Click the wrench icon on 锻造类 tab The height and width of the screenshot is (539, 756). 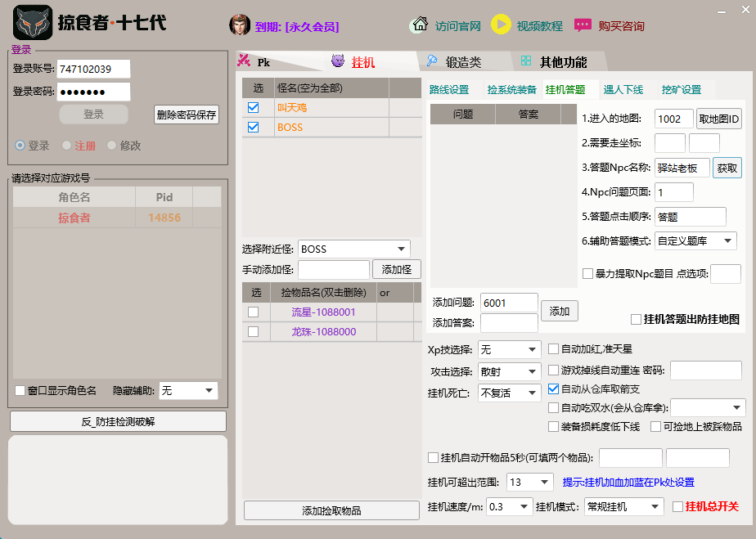point(432,61)
